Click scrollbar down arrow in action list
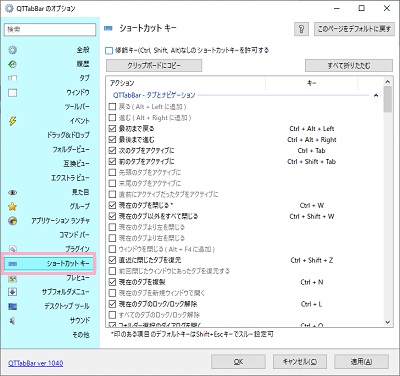 point(387,322)
